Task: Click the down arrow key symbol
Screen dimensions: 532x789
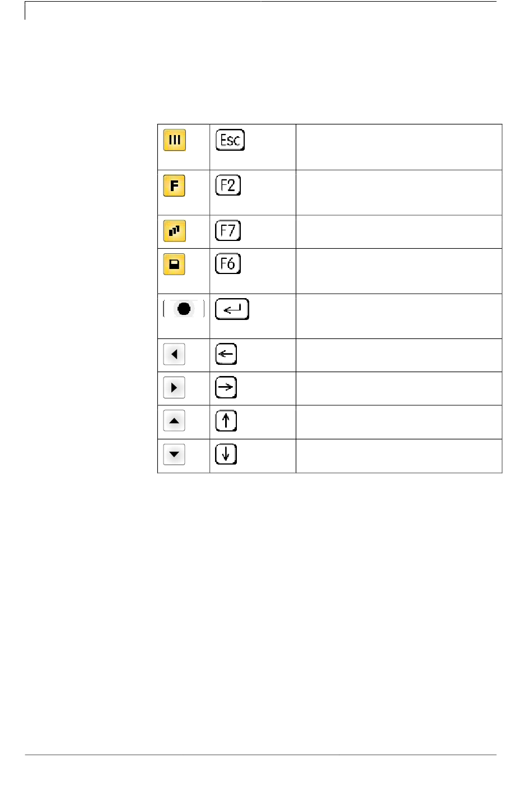Action: tap(226, 454)
